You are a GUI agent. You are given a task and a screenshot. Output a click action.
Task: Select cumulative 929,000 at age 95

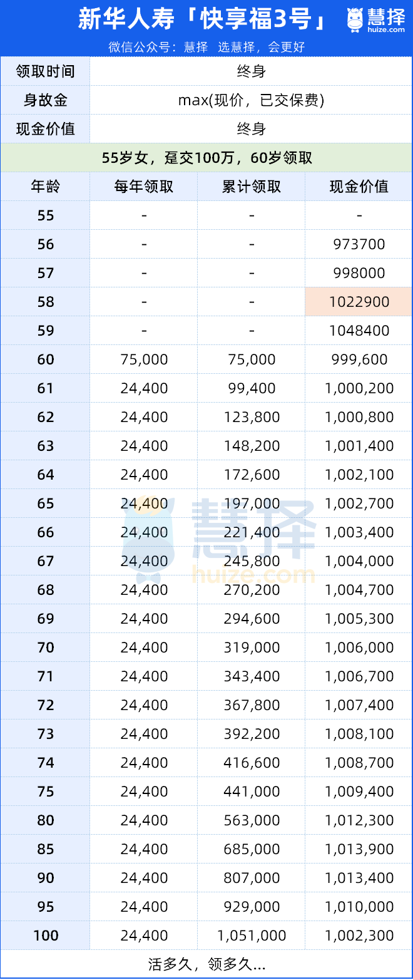[252, 907]
